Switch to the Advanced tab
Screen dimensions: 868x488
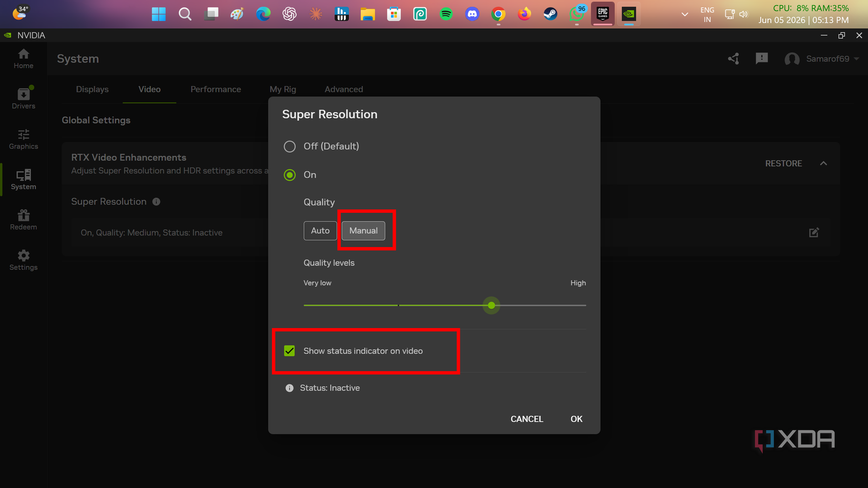(344, 89)
